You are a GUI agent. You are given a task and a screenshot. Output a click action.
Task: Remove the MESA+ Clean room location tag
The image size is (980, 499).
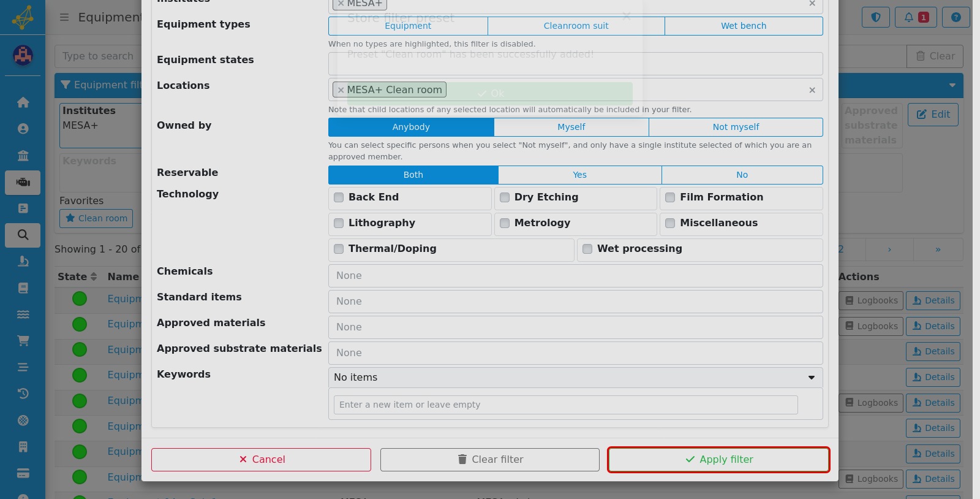coord(341,90)
